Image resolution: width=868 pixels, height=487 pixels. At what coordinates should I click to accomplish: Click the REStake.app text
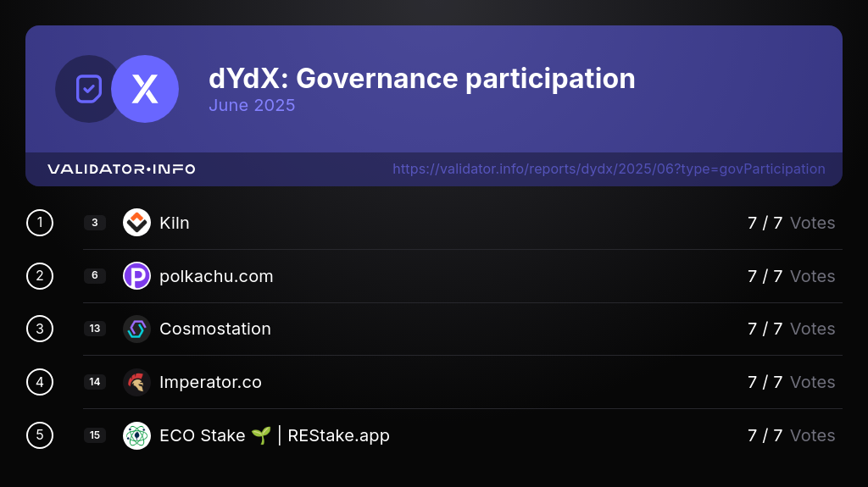point(339,435)
